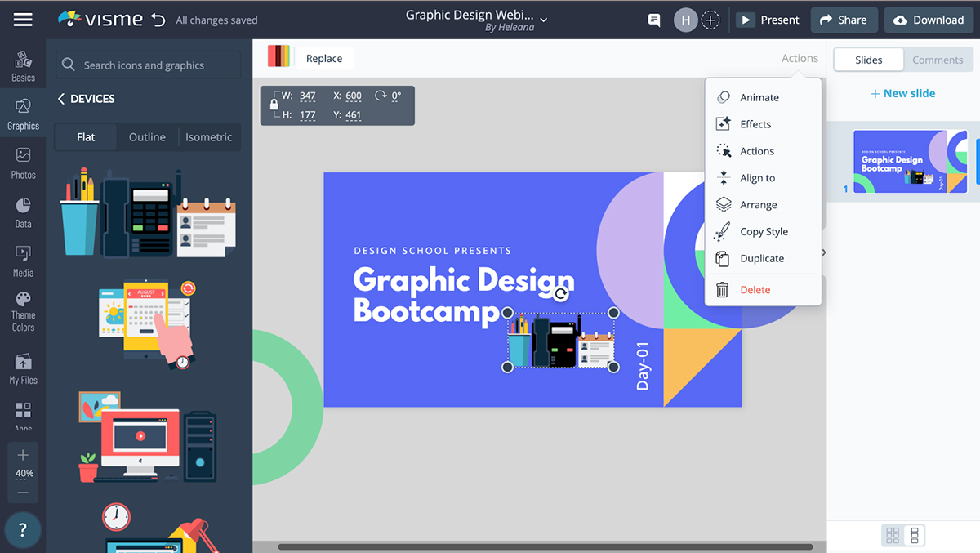980x553 pixels.
Task: Click the undo arrow icon
Action: click(x=158, y=20)
